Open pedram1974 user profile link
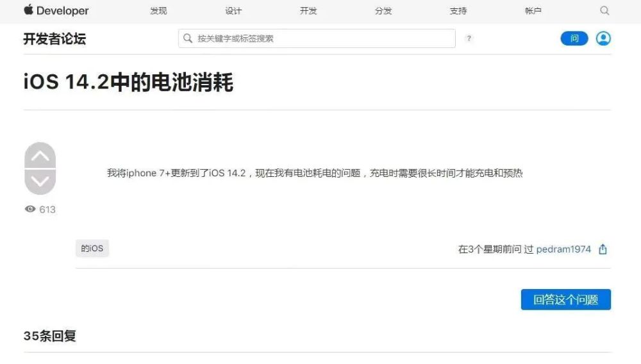 click(563, 249)
